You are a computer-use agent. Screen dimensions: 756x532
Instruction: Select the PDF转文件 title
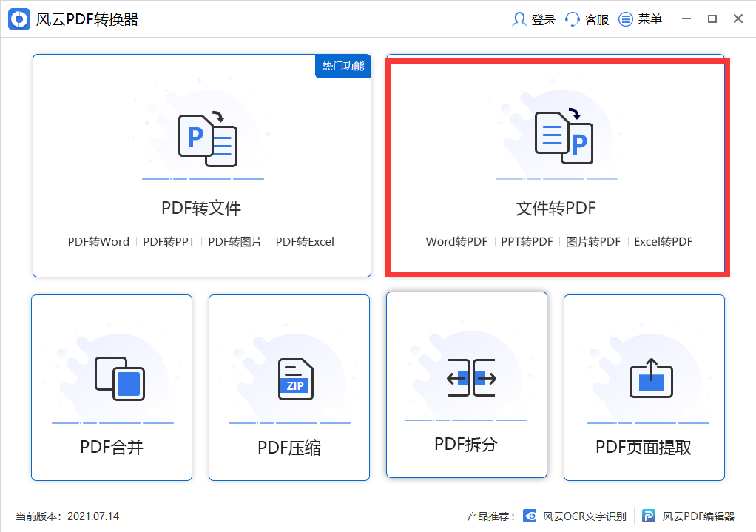pyautogui.click(x=201, y=208)
